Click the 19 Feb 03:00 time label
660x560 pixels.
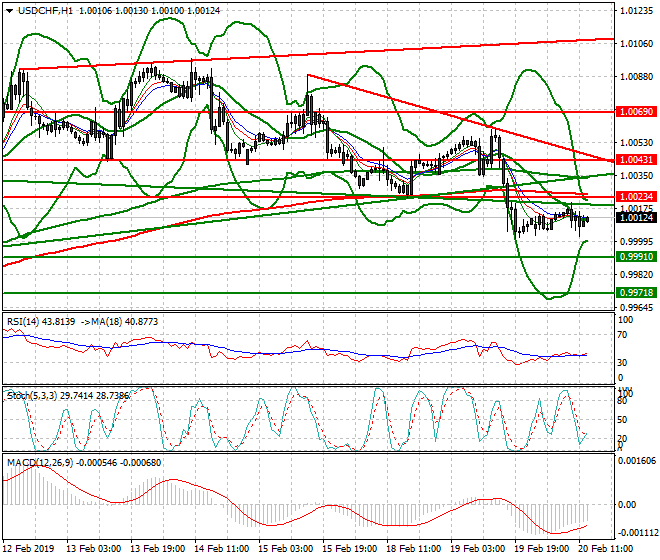pyautogui.click(x=478, y=549)
